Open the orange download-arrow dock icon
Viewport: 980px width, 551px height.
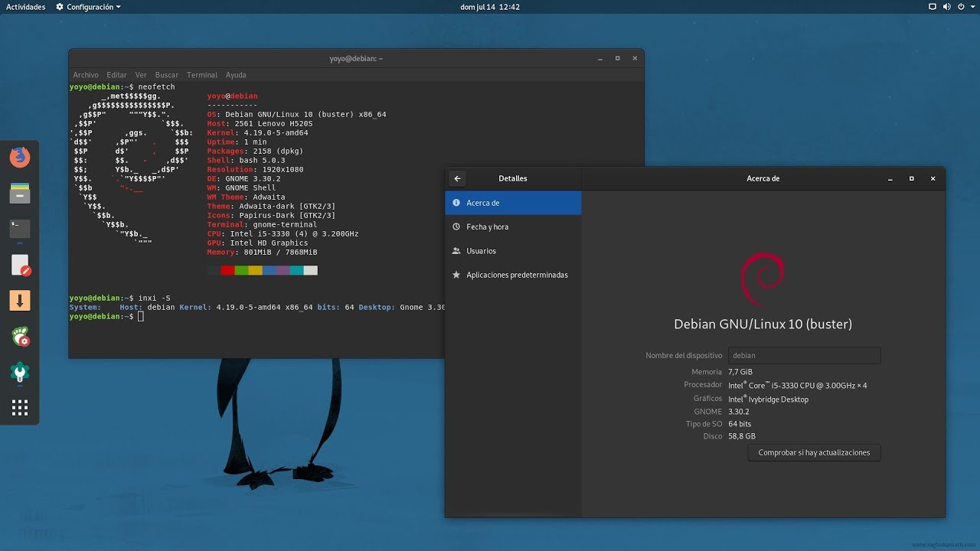20,300
